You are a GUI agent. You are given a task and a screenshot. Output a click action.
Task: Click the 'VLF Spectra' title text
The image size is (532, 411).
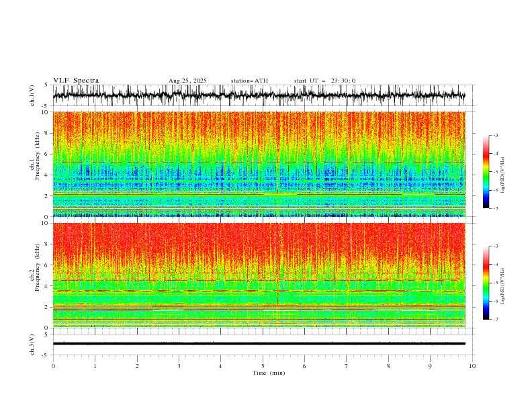point(76,81)
